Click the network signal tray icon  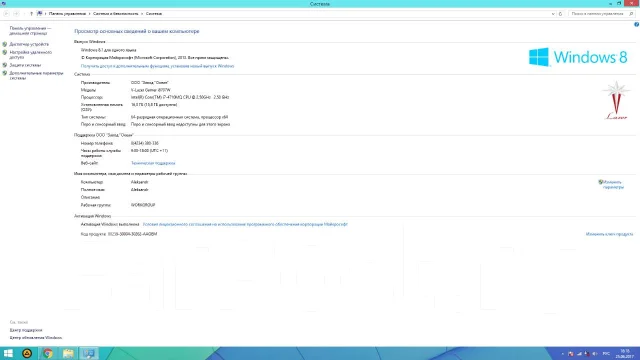click(x=579, y=354)
